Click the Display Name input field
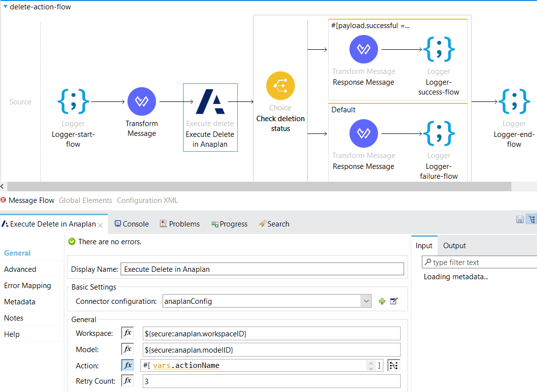Image resolution: width=537 pixels, height=392 pixels. pyautogui.click(x=262, y=269)
